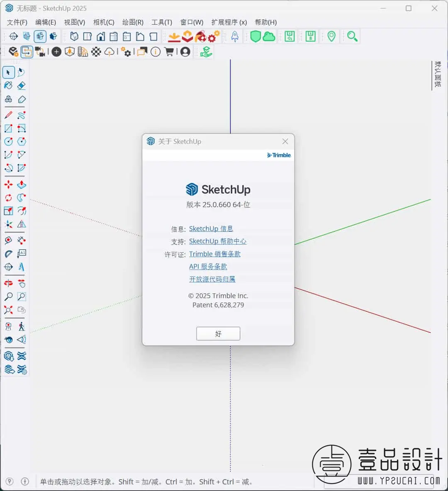Choose the Paint Bucket tool
448x491 pixels.
[x=8, y=85]
